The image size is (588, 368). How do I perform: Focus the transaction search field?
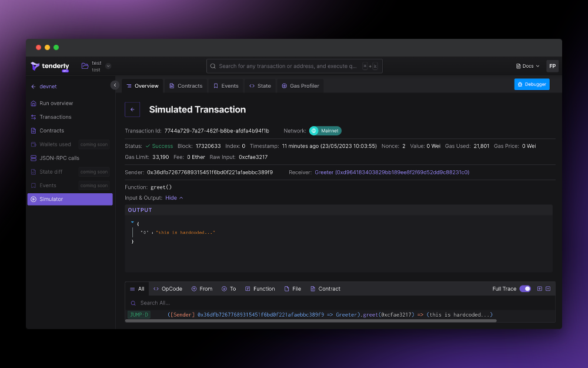(294, 66)
